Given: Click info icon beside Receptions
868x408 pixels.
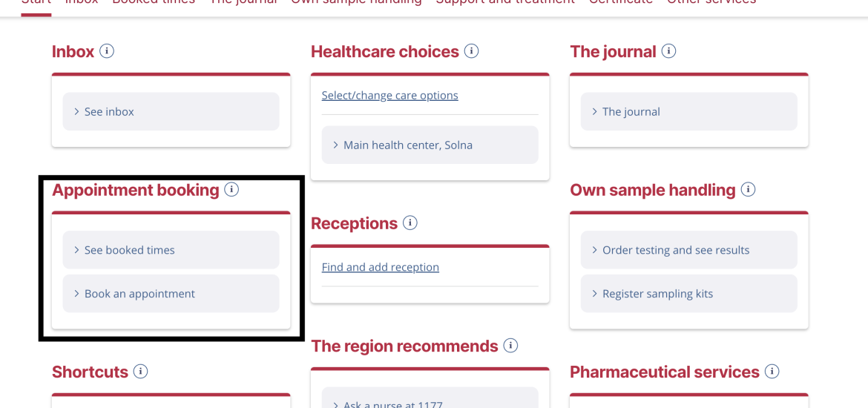Looking at the screenshot, I should [x=410, y=223].
